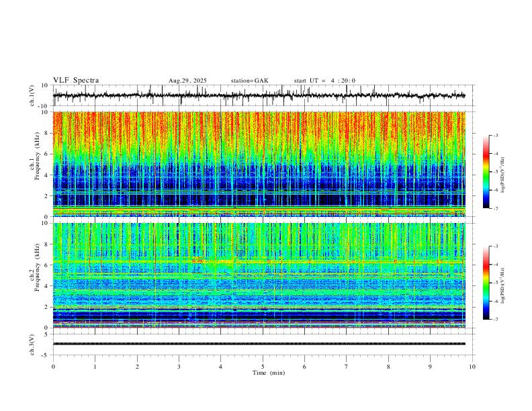Click time axis tick label "7"

click(x=347, y=367)
